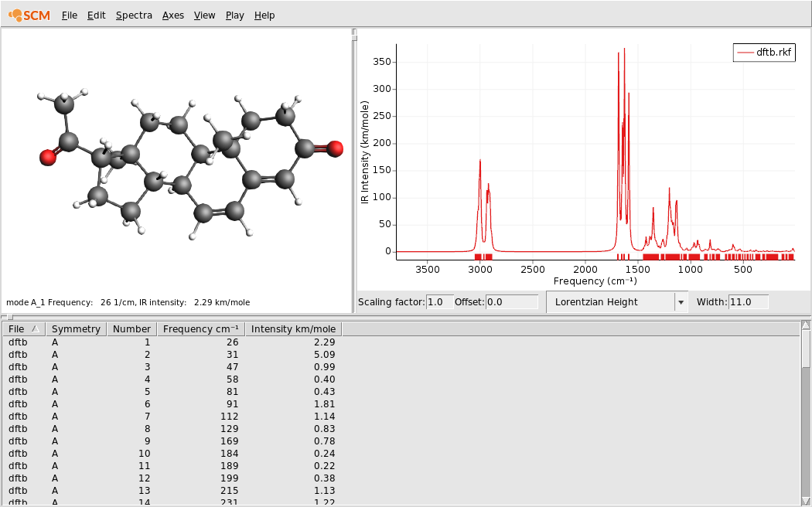
Task: Click mode number 7 cell
Action: tap(148, 417)
